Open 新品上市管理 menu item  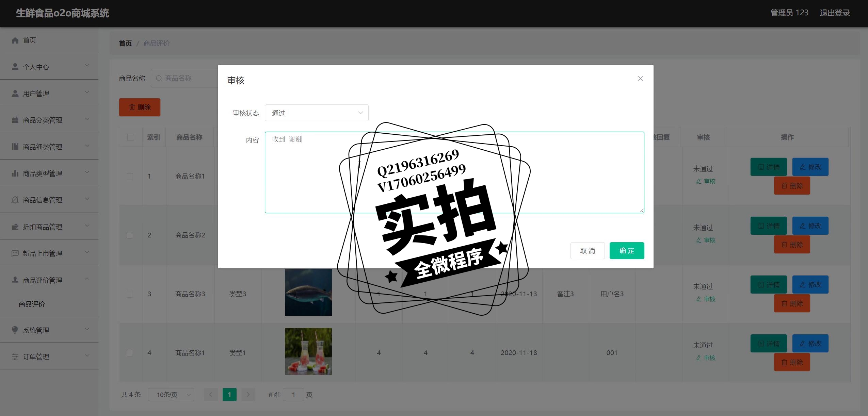pyautogui.click(x=49, y=253)
